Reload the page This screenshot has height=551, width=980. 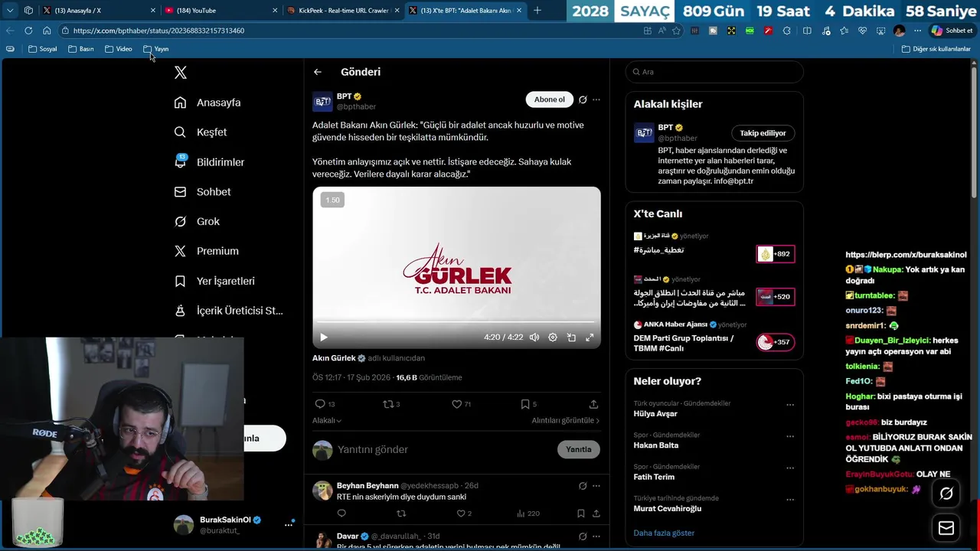28,31
